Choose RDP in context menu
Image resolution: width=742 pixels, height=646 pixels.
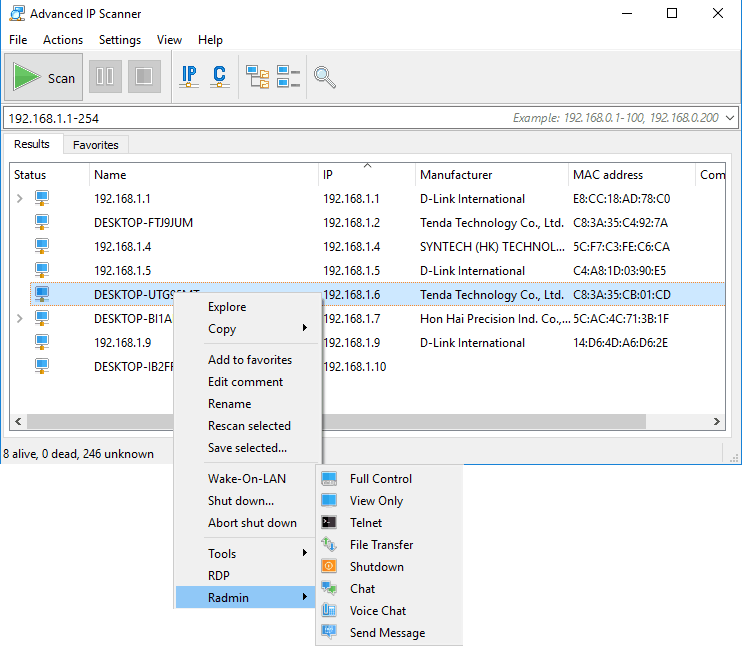click(x=246, y=575)
